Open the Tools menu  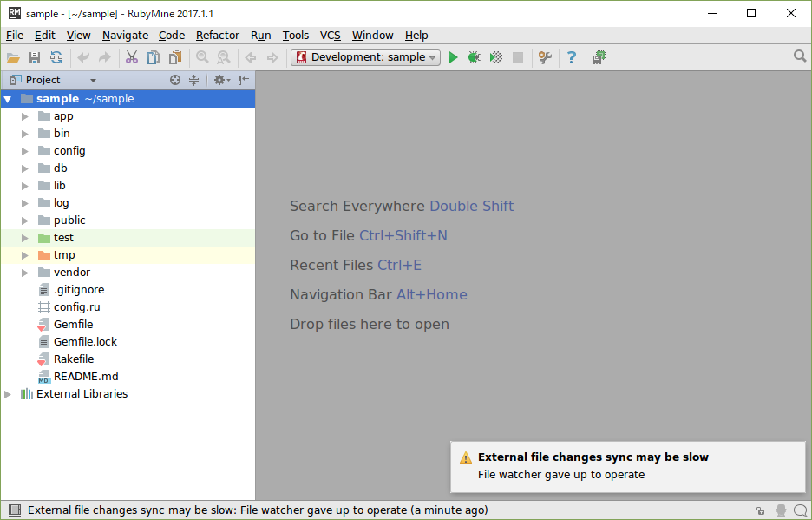pos(296,36)
